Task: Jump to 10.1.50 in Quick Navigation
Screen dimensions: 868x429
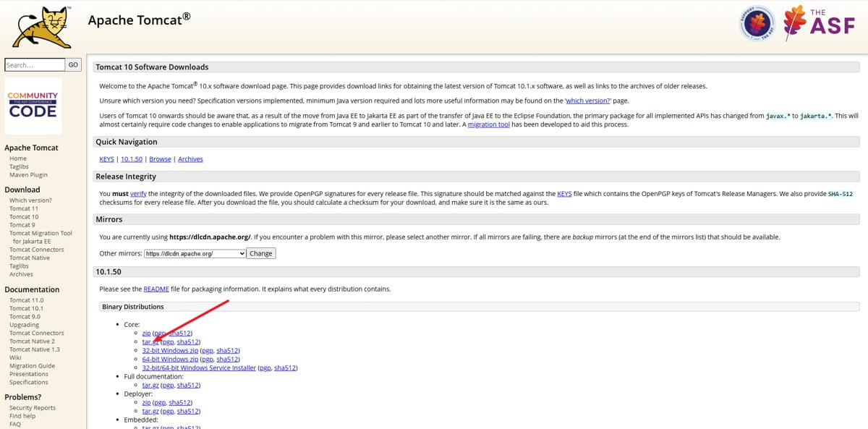Action: (132, 159)
